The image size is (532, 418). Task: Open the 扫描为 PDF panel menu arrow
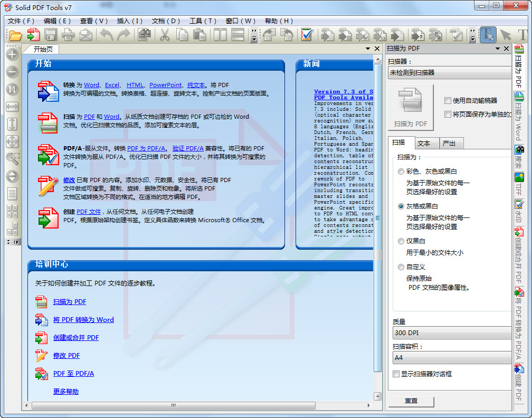(x=498, y=49)
